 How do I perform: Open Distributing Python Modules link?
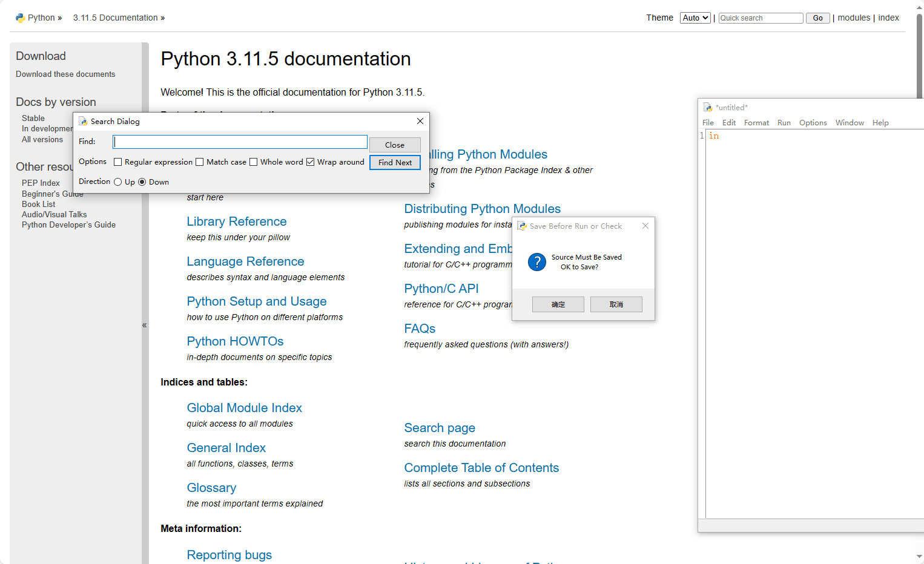click(483, 209)
